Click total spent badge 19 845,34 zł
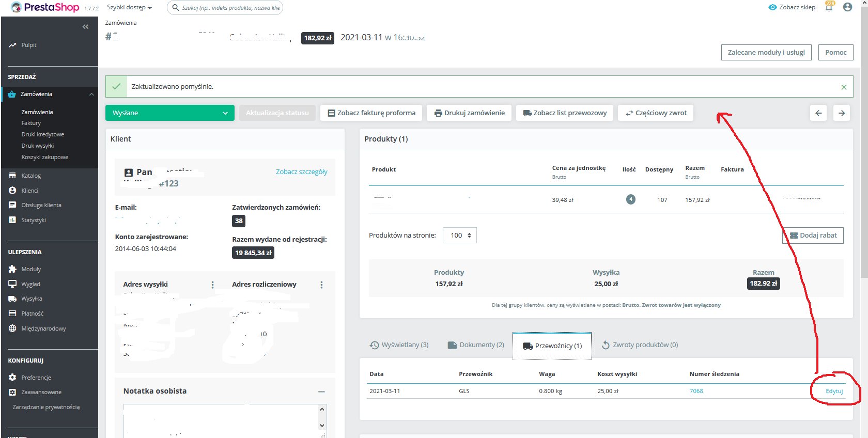The image size is (868, 438). pos(253,253)
